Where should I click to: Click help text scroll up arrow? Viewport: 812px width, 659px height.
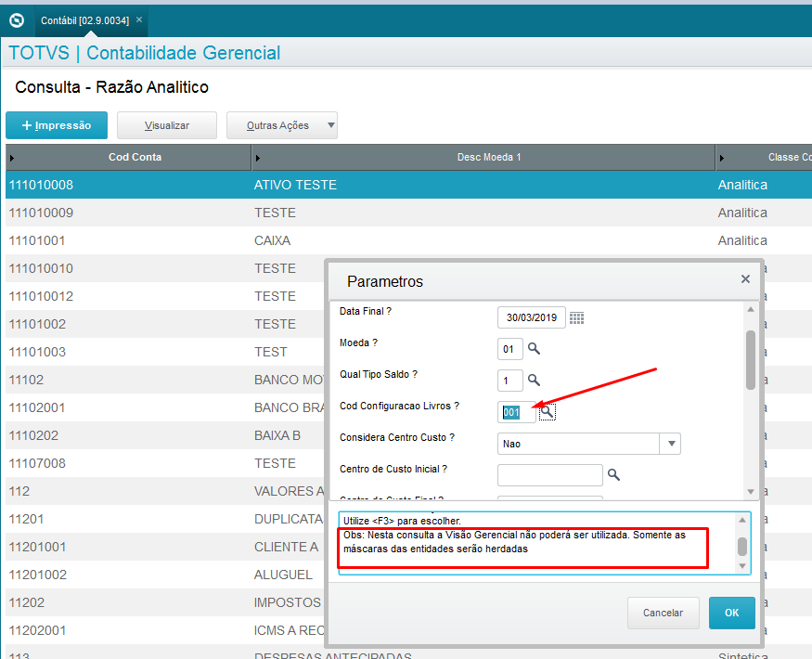pyautogui.click(x=742, y=520)
